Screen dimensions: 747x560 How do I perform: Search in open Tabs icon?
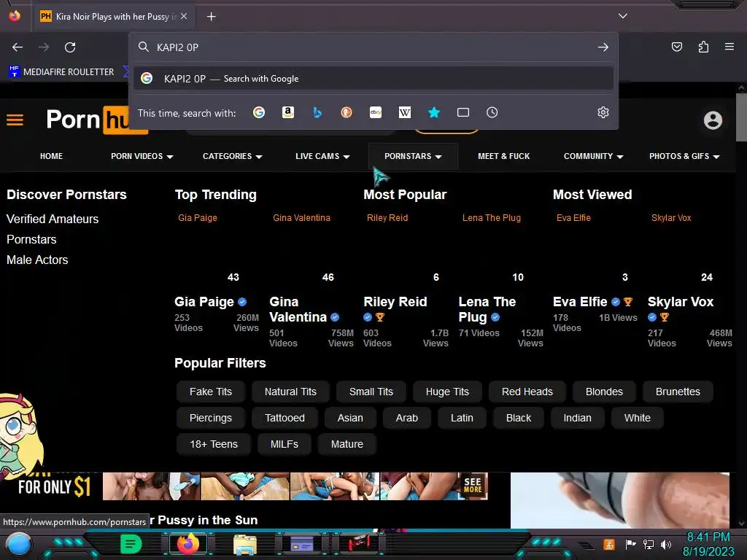[x=463, y=112]
